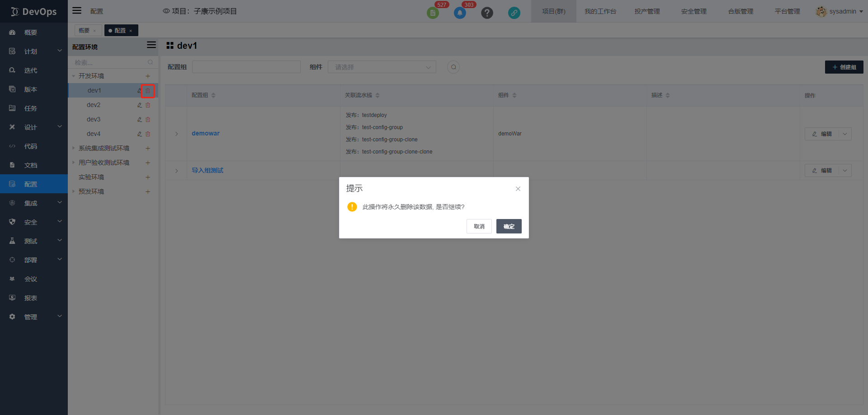This screenshot has height=415, width=868.
Task: Delete the dev2 environment via trash icon
Action: pyautogui.click(x=148, y=105)
